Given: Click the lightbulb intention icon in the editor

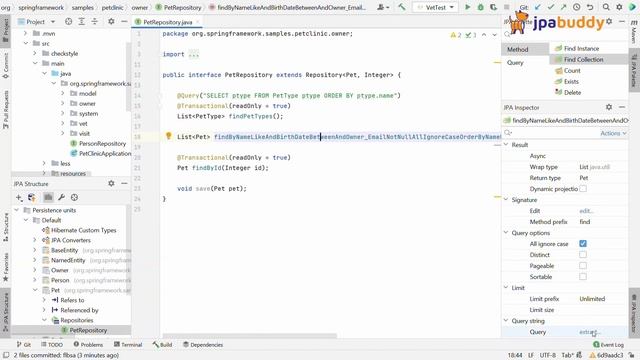Looking at the screenshot, I should point(168,136).
